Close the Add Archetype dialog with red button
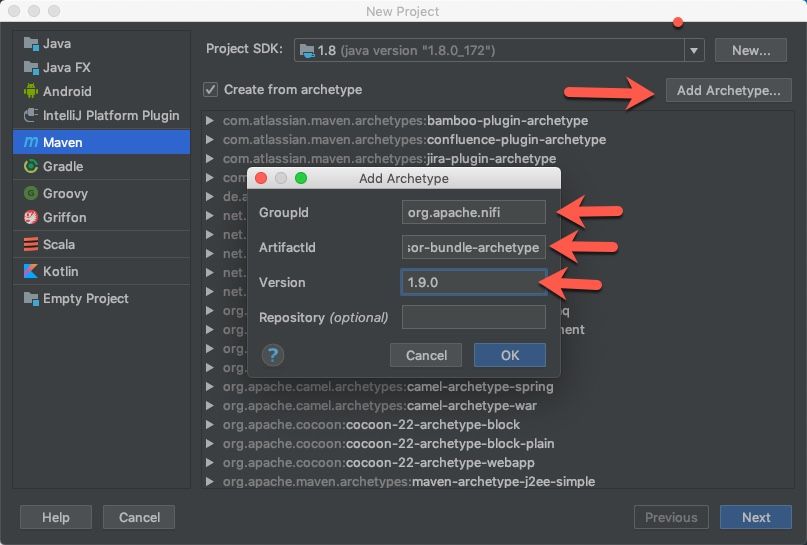Screen dimensions: 807x545 point(261,178)
